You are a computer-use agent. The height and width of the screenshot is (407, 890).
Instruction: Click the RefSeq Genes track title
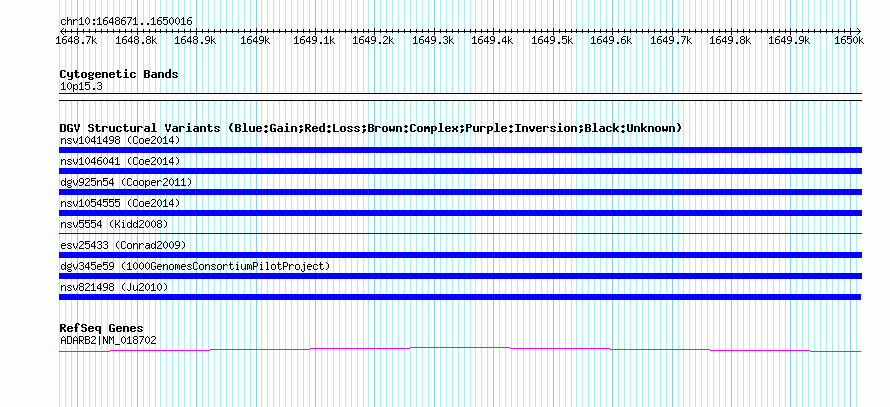tap(102, 328)
